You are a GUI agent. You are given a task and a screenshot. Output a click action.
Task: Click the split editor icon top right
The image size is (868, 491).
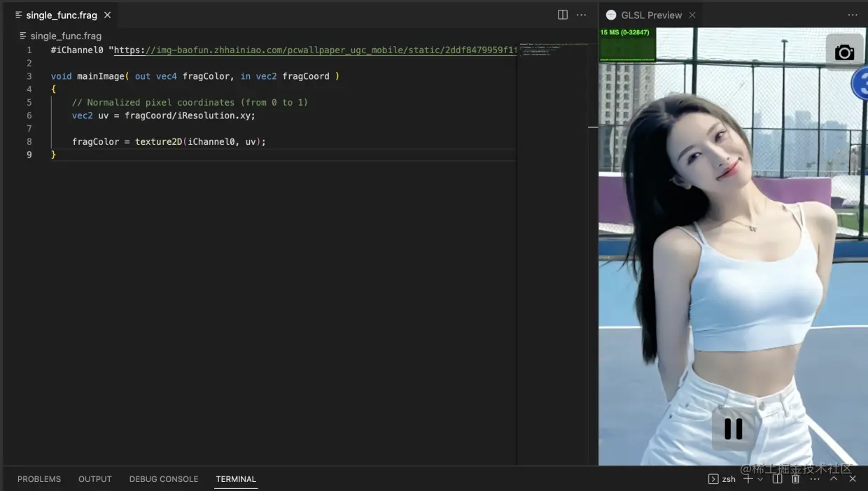coord(563,15)
